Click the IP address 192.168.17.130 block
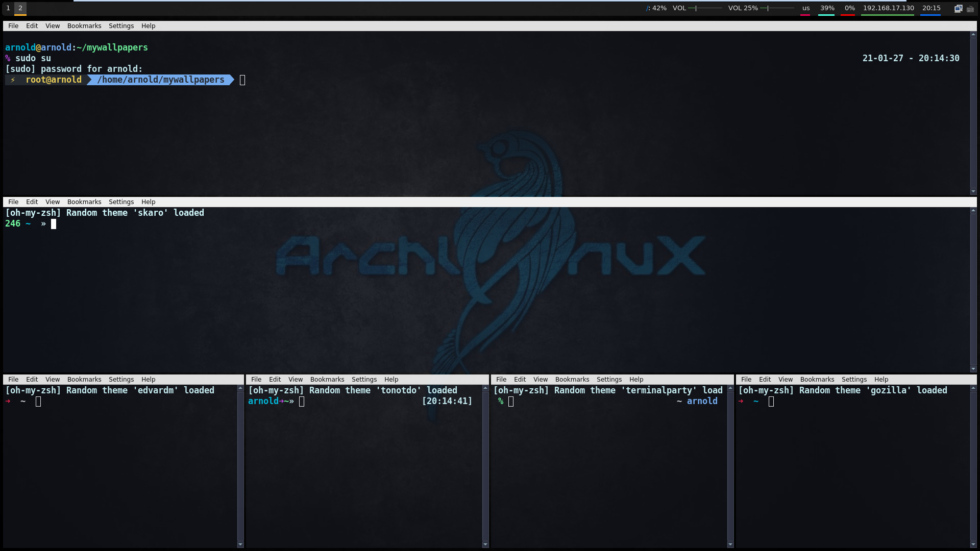This screenshot has height=551, width=980. (888, 8)
